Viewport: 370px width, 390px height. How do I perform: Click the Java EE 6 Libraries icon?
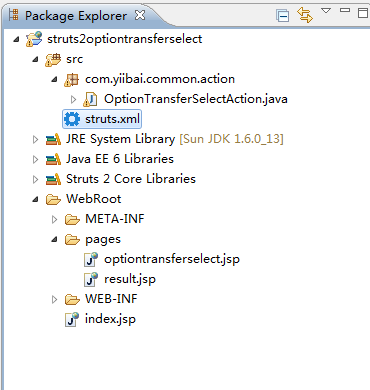[x=53, y=159]
